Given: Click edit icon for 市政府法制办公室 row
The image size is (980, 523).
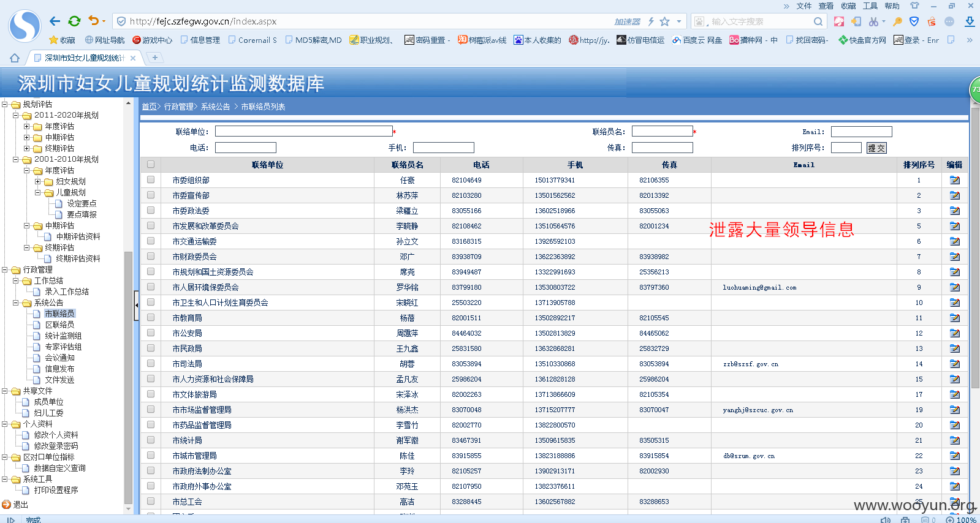Looking at the screenshot, I should (954, 471).
